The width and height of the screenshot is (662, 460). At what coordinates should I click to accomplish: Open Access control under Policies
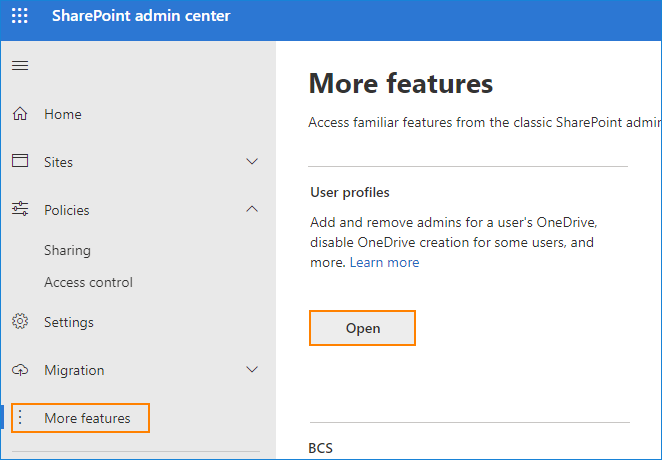[x=89, y=282]
